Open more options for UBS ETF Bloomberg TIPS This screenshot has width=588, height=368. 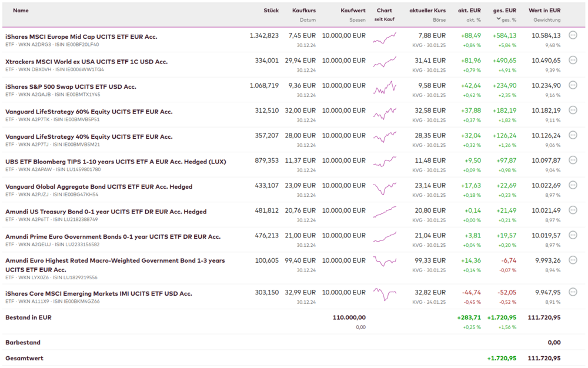point(573,160)
